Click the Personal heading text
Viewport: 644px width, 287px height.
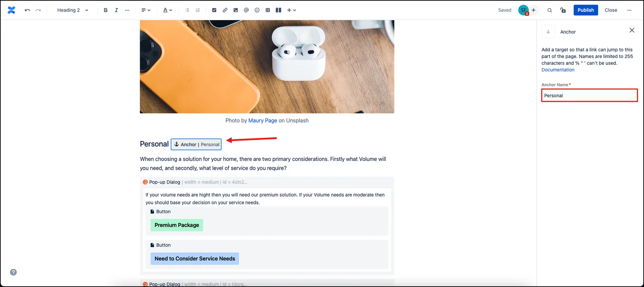pos(154,144)
